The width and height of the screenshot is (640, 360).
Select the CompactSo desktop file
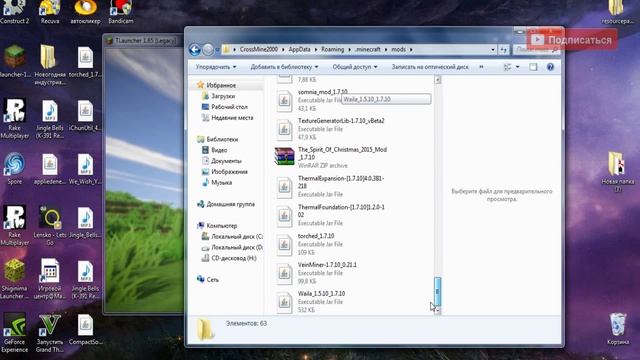pyautogui.click(x=85, y=330)
